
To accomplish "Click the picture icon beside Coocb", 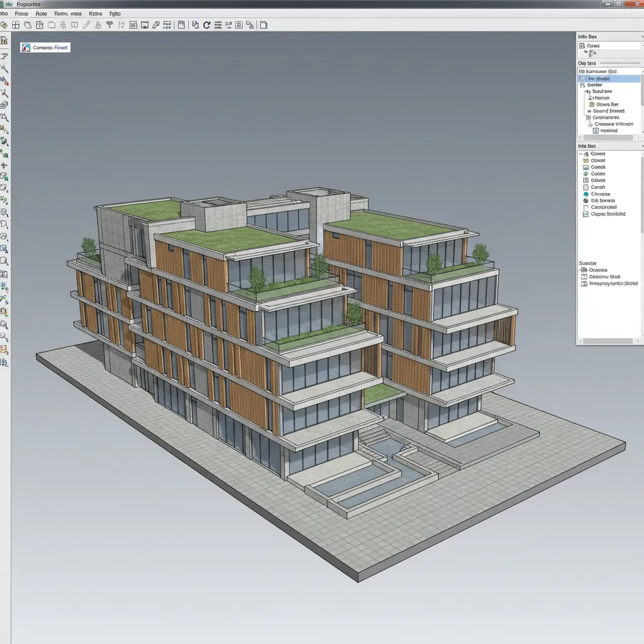I will tap(586, 167).
